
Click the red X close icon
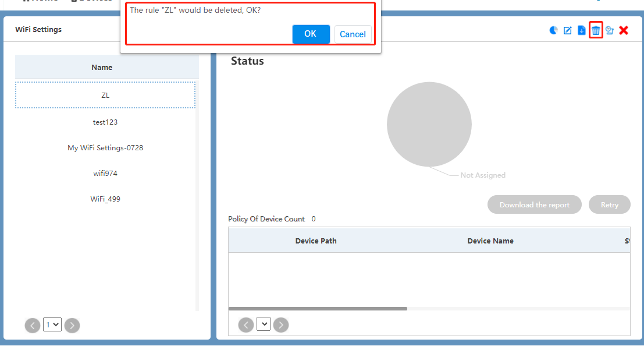click(624, 30)
